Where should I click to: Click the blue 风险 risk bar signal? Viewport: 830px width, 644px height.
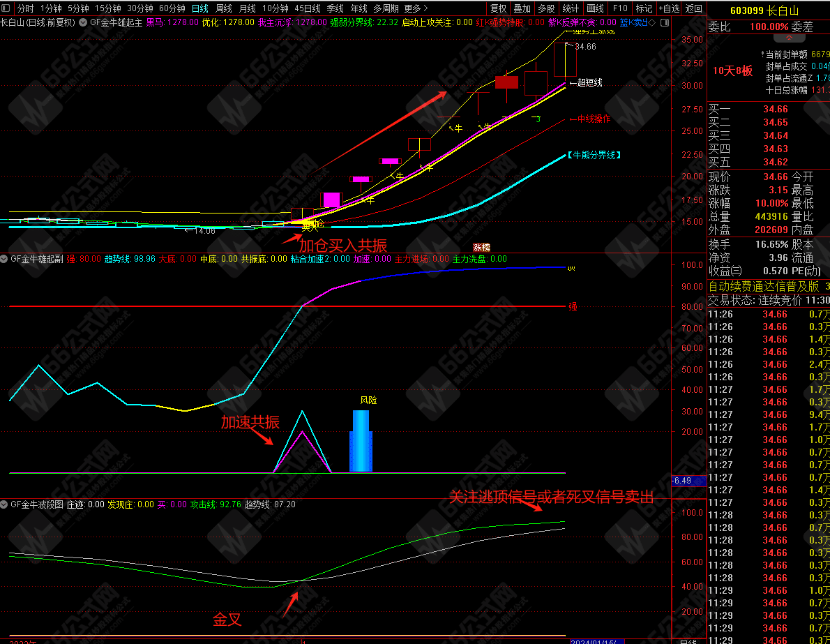tap(361, 441)
